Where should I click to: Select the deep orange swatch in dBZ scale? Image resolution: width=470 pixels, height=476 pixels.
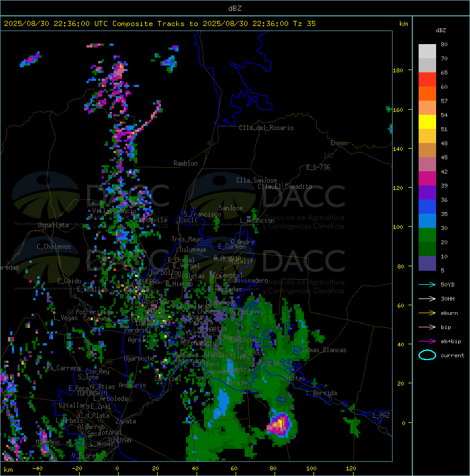427,94
